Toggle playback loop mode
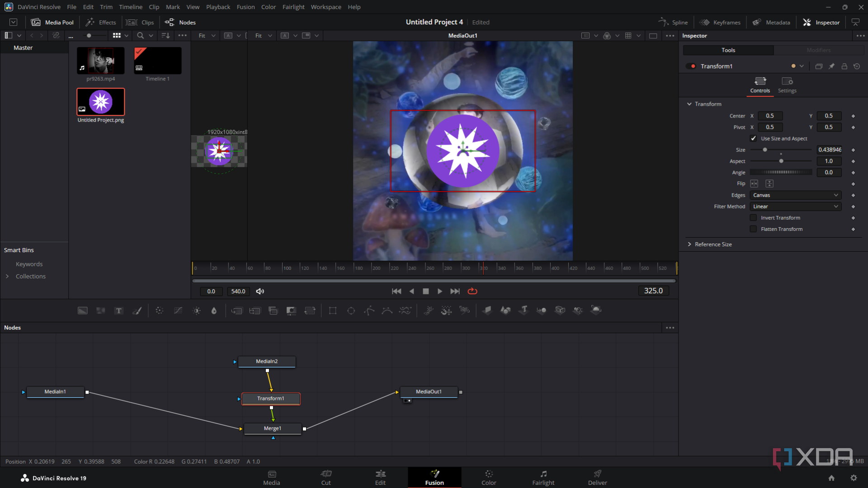Screen dimensions: 868x488 [x=472, y=291]
